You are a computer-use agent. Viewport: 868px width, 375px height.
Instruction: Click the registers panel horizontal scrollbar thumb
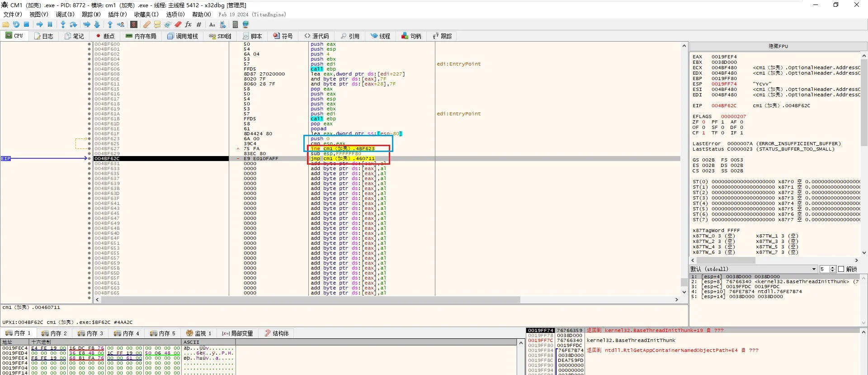pyautogui.click(x=726, y=261)
